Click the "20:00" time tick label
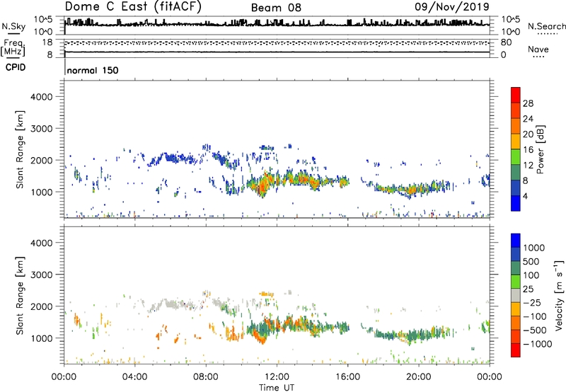 418,377
